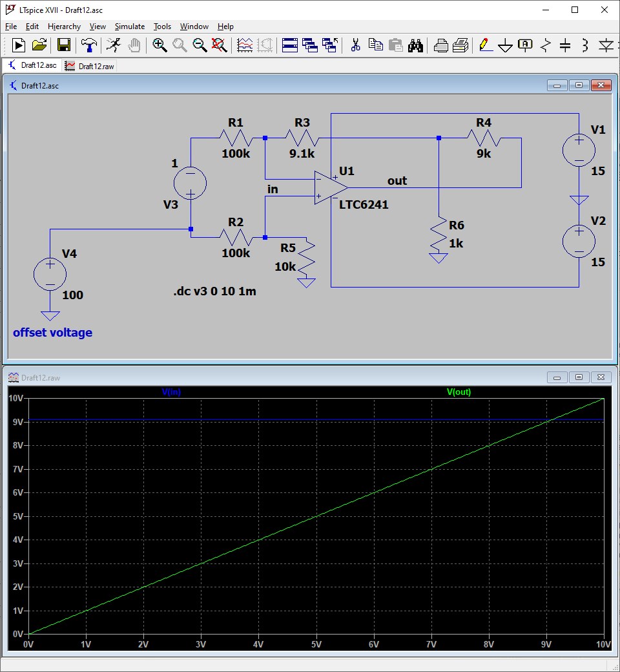Open the Control Panel hammer icon

point(89,45)
